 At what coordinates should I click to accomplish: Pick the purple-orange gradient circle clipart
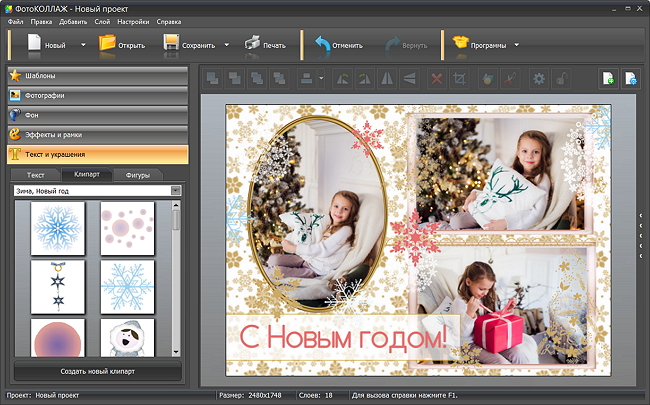pos(58,337)
